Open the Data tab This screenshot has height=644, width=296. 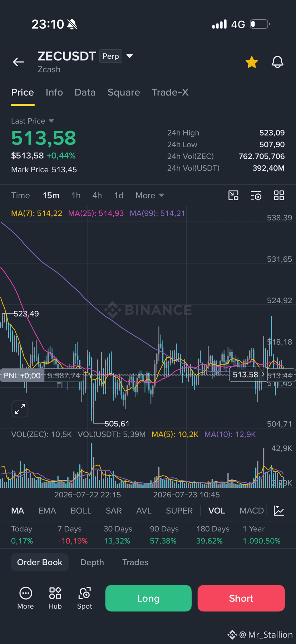[85, 92]
